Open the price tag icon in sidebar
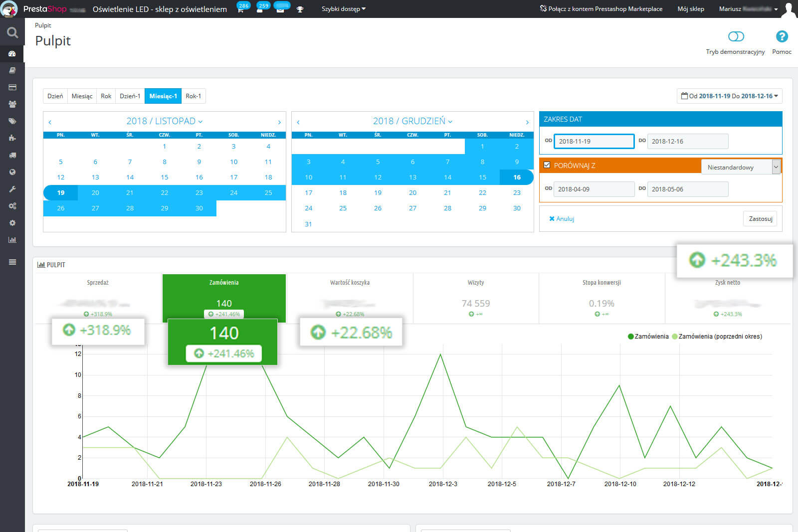Screen dimensions: 798x532 click(x=12, y=121)
